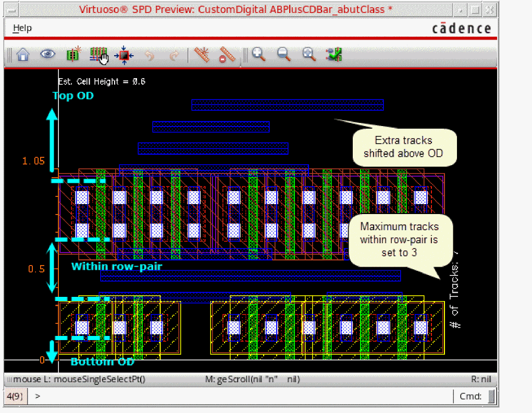The image size is (532, 413).
Task: Open the Help menu
Action: point(22,28)
